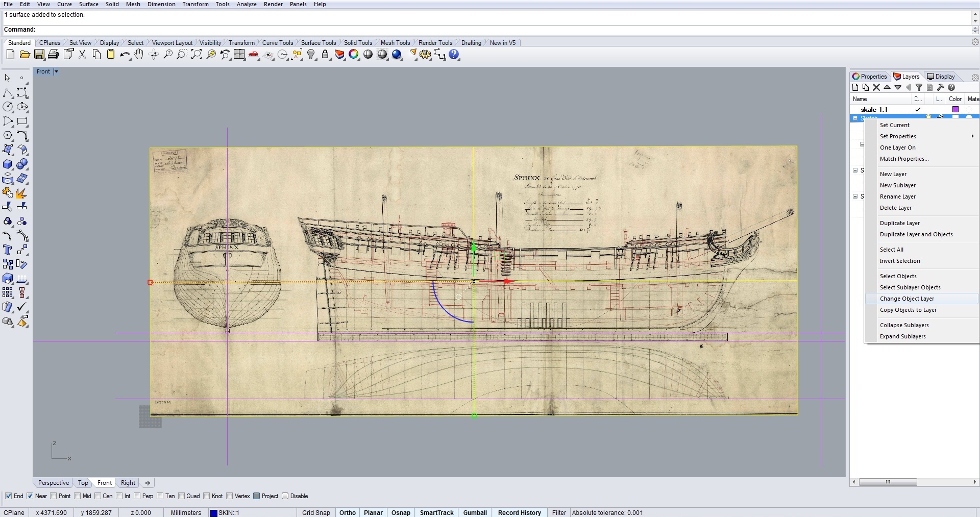Enable the Mid object snap checkbox

pos(78,496)
